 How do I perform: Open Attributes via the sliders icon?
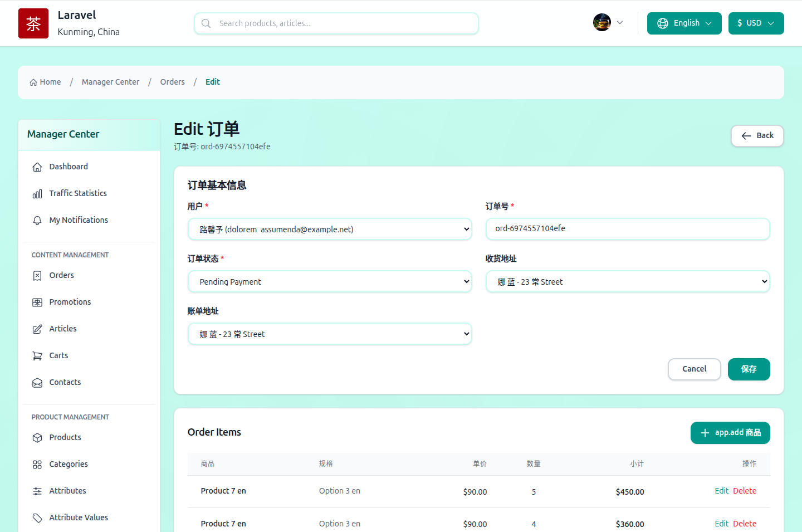click(x=37, y=490)
